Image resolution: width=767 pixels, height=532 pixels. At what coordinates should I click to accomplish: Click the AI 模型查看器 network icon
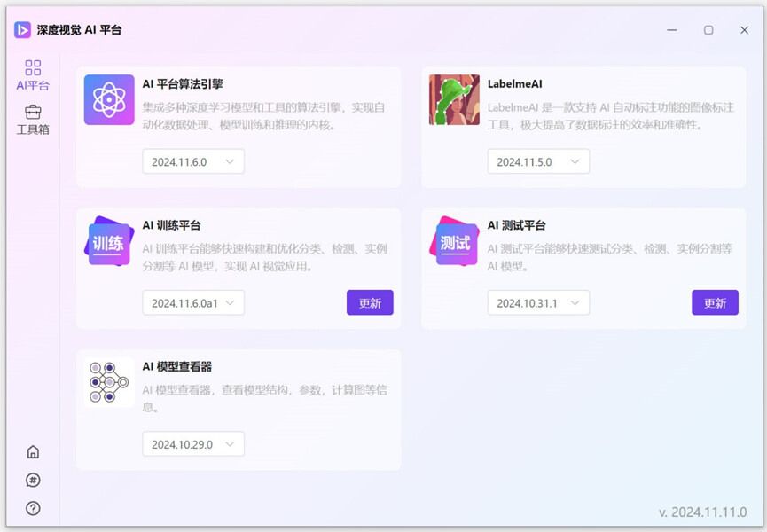[109, 382]
